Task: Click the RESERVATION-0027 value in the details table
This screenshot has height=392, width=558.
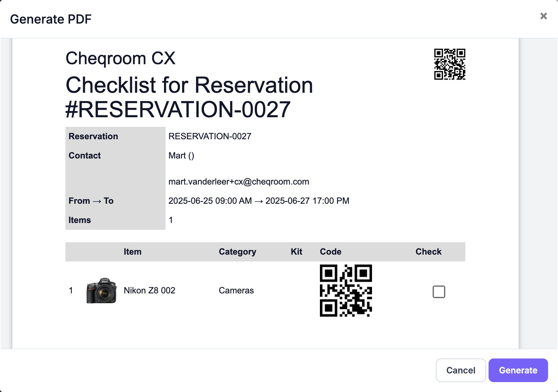Action: click(210, 136)
